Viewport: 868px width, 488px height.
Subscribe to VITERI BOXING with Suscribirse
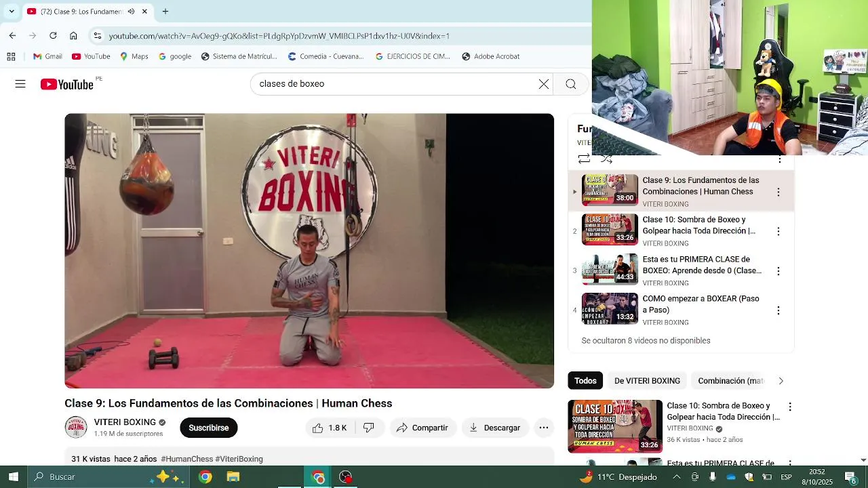pyautogui.click(x=209, y=428)
